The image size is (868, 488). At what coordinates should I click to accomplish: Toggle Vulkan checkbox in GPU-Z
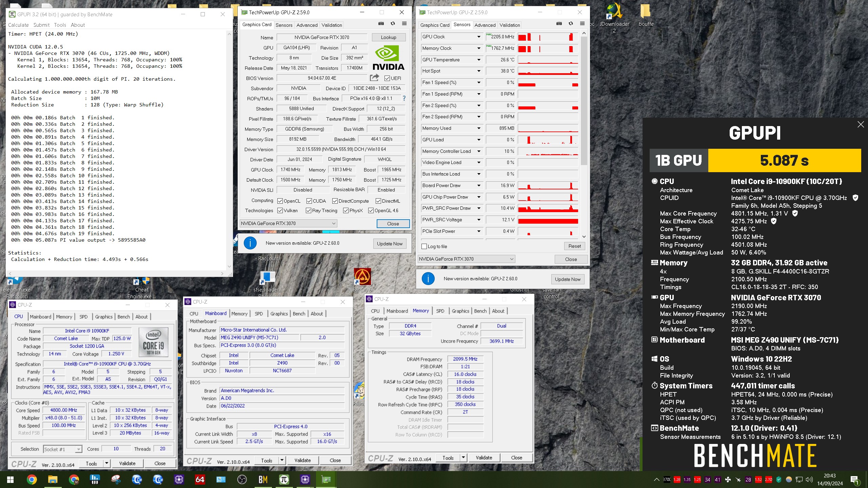(280, 210)
